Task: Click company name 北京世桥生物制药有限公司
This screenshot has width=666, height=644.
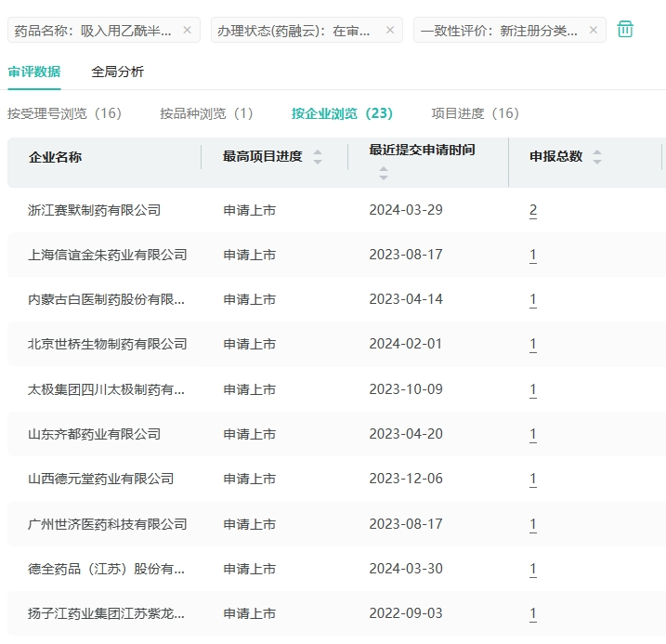Action: point(108,344)
